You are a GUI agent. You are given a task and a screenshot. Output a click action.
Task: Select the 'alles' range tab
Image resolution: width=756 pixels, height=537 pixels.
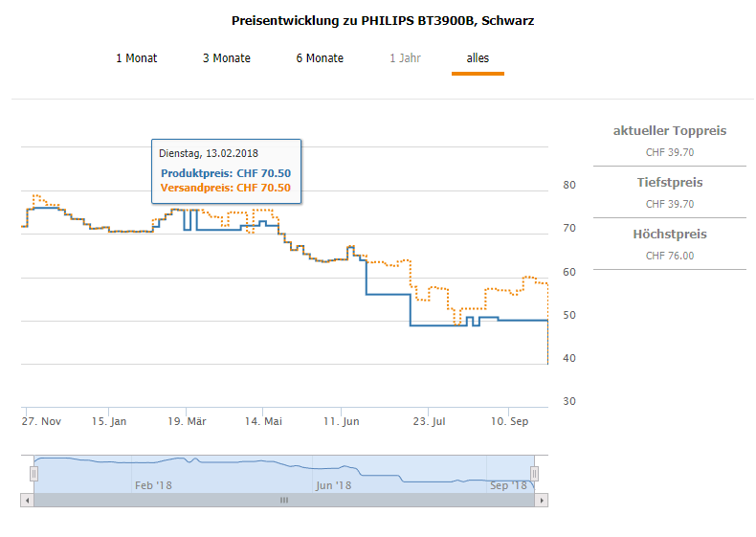coord(478,58)
